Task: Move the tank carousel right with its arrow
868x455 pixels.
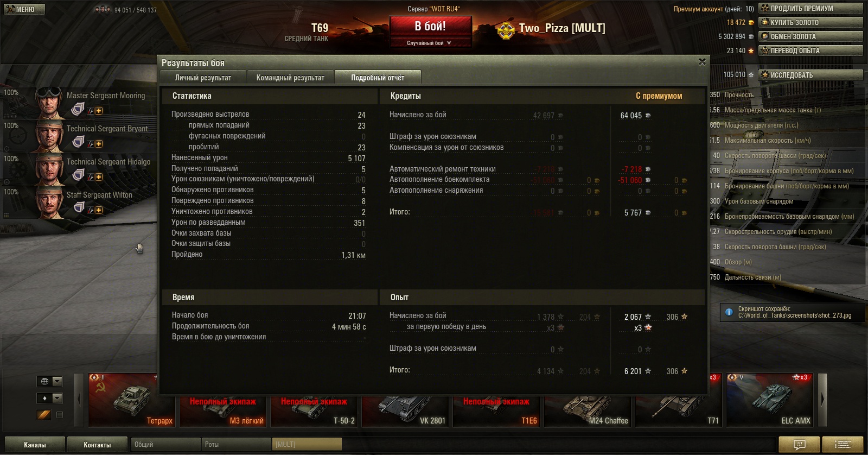Action: tap(822, 400)
